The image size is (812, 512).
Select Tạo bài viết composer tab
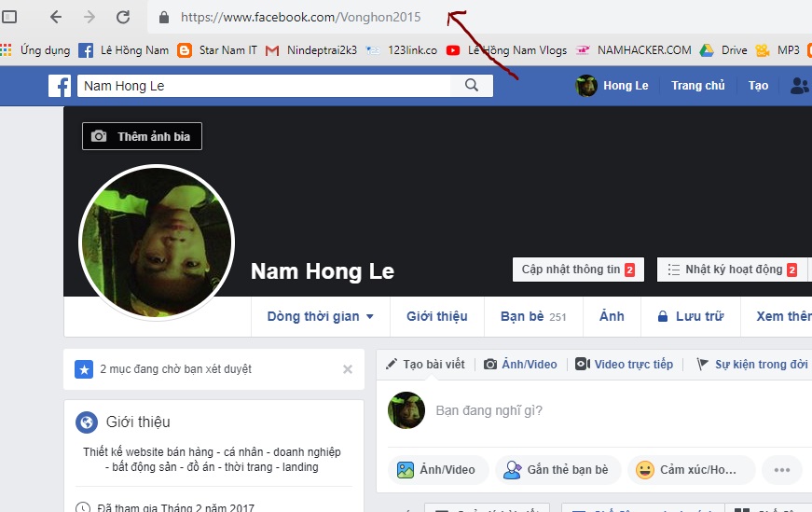(x=425, y=365)
